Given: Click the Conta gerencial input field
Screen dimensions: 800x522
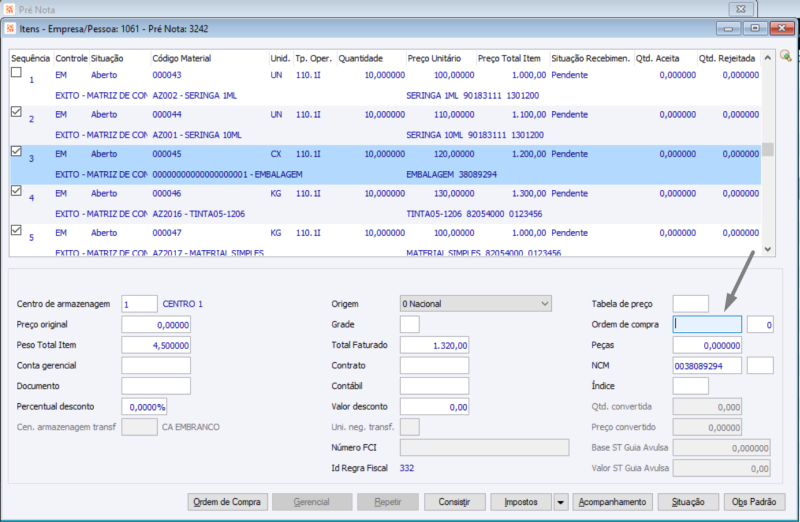Looking at the screenshot, I should click(x=156, y=365).
